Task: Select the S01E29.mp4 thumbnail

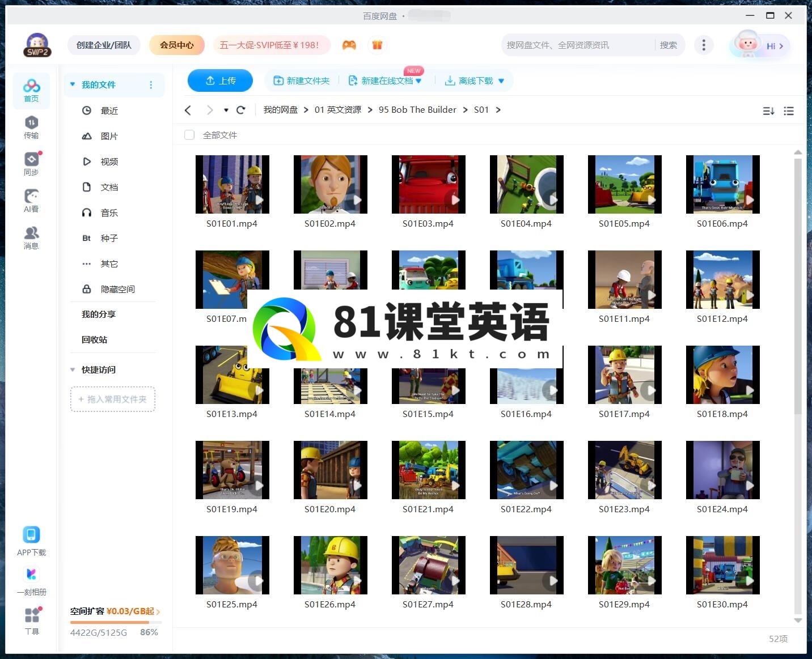Action: 625,565
